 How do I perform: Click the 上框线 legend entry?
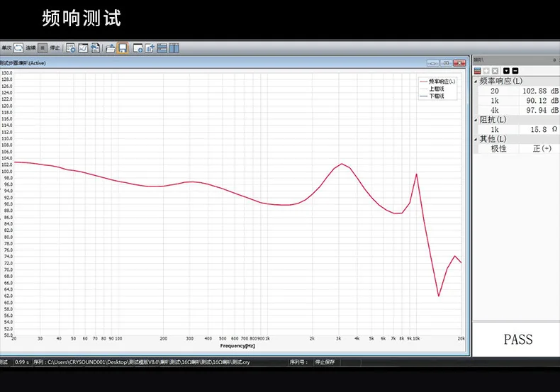432,89
